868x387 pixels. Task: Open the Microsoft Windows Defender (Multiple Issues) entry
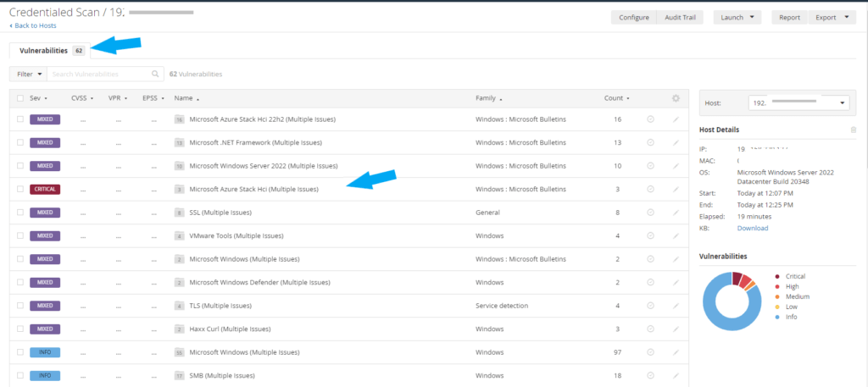259,283
